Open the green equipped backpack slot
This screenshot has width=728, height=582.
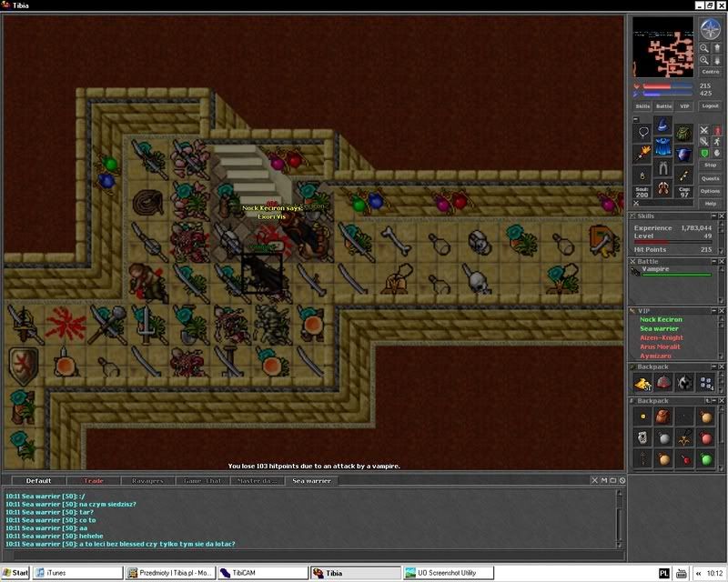click(x=683, y=133)
